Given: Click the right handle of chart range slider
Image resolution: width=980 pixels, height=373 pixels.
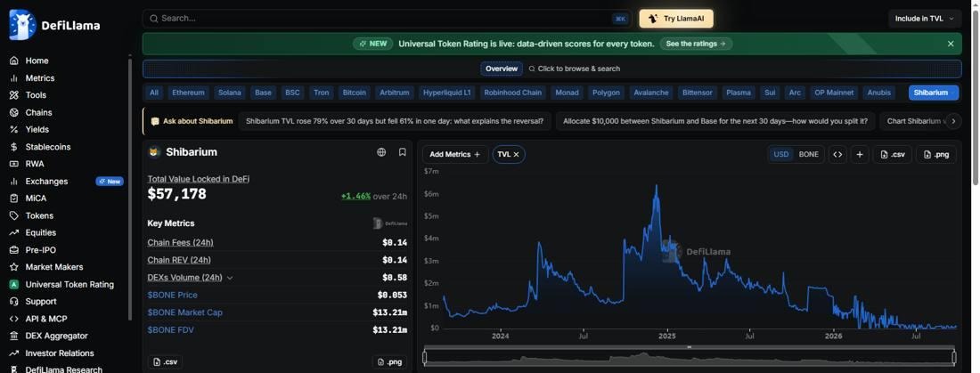Looking at the screenshot, I should [954, 357].
